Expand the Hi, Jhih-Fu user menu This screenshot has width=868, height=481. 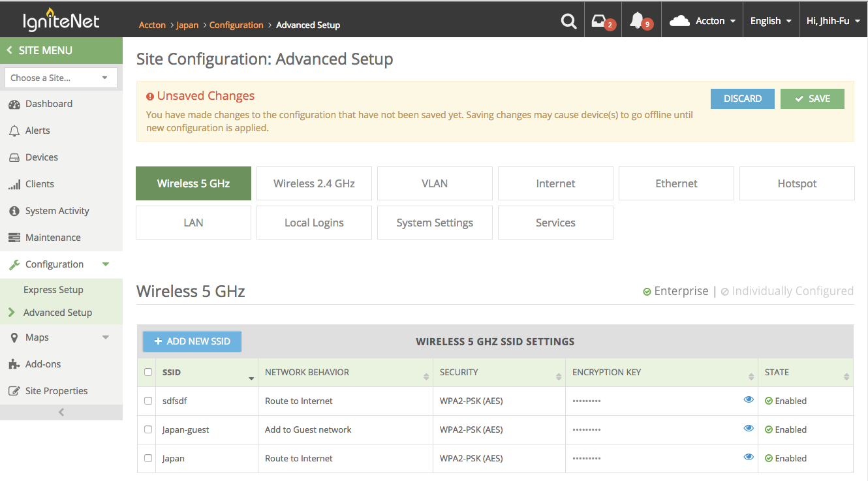(833, 20)
